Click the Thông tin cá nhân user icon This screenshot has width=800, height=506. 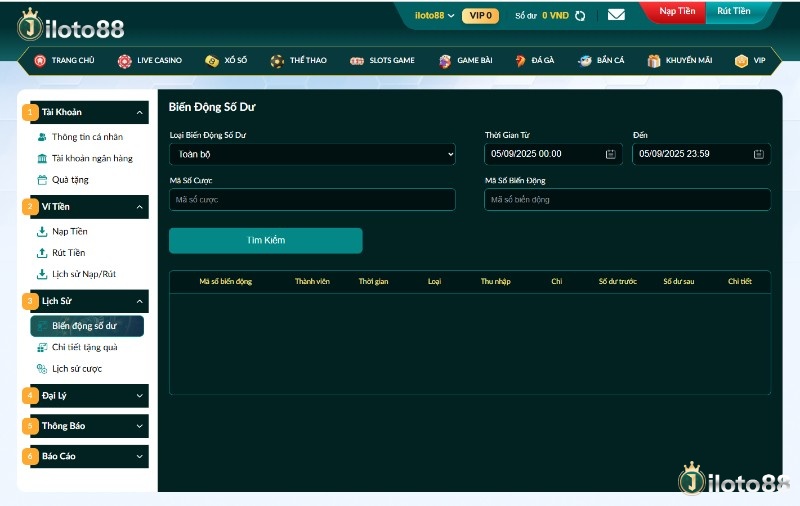(x=42, y=137)
